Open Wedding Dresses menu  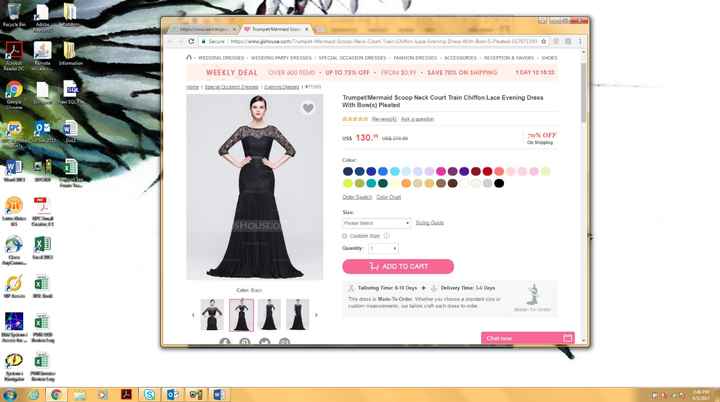(x=221, y=58)
